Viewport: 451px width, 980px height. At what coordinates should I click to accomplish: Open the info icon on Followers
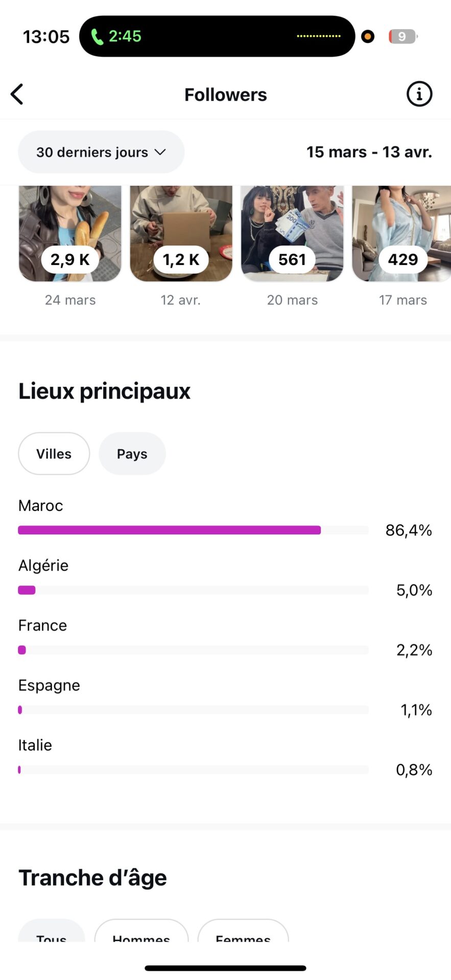(x=419, y=94)
